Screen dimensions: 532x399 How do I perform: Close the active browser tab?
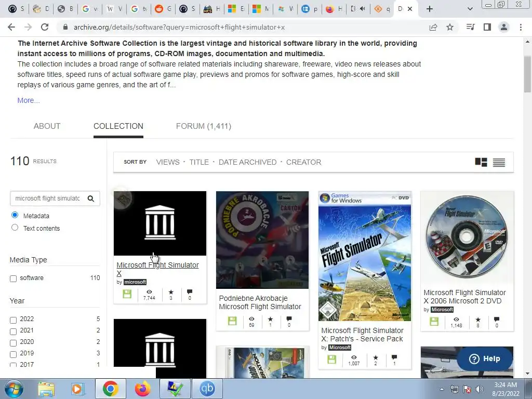point(410,9)
